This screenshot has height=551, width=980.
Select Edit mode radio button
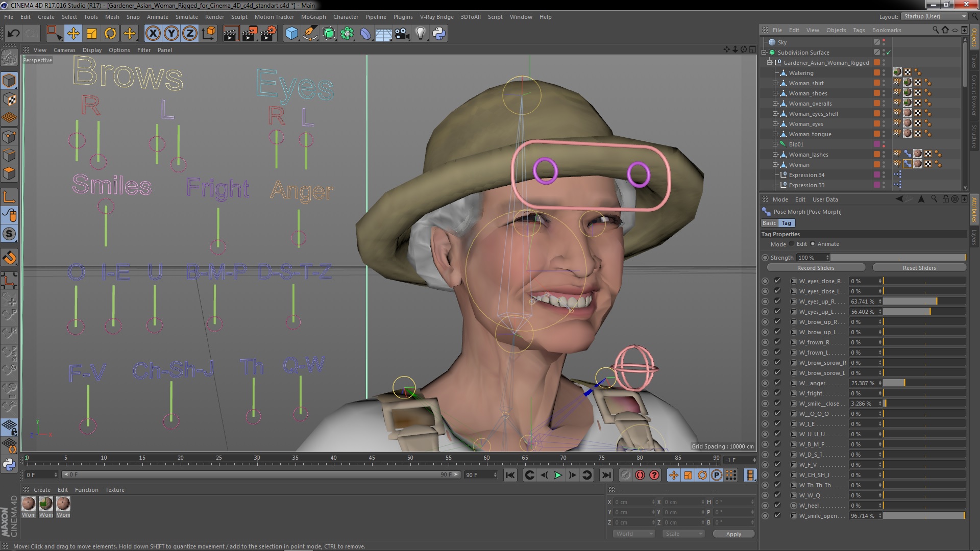coord(792,244)
